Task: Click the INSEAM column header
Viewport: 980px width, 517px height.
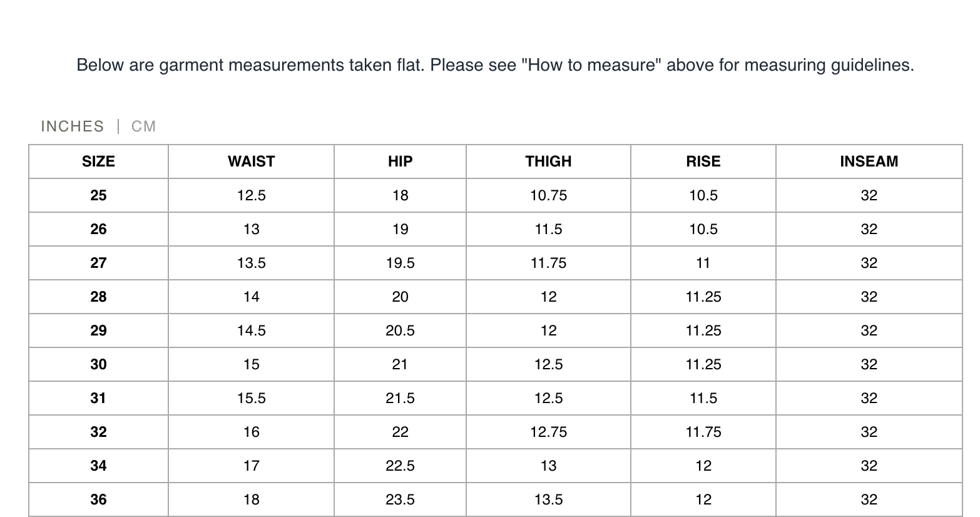Action: coord(869,161)
